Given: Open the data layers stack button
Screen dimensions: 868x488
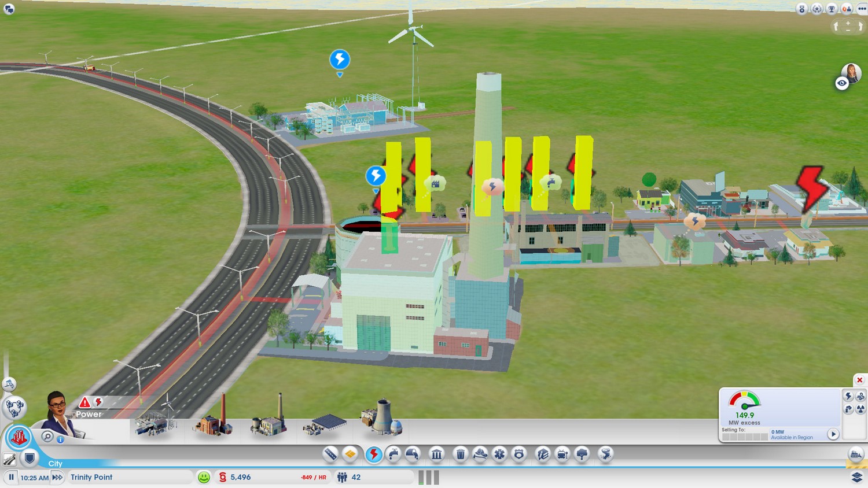Looking at the screenshot, I should pos(857,477).
